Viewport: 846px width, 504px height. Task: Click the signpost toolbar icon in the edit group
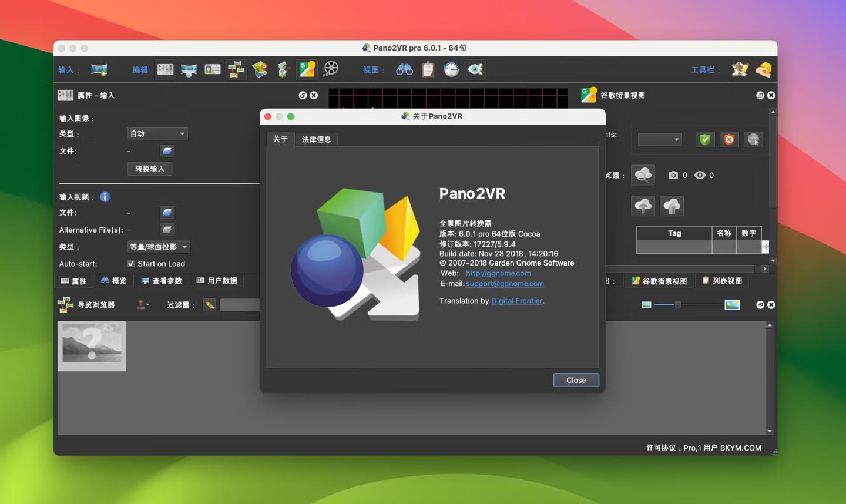283,69
